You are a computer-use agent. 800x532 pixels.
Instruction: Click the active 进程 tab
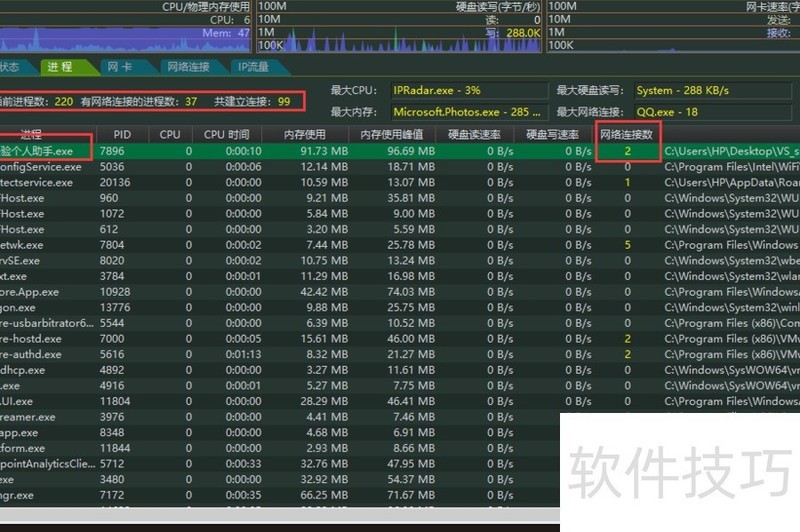61,67
